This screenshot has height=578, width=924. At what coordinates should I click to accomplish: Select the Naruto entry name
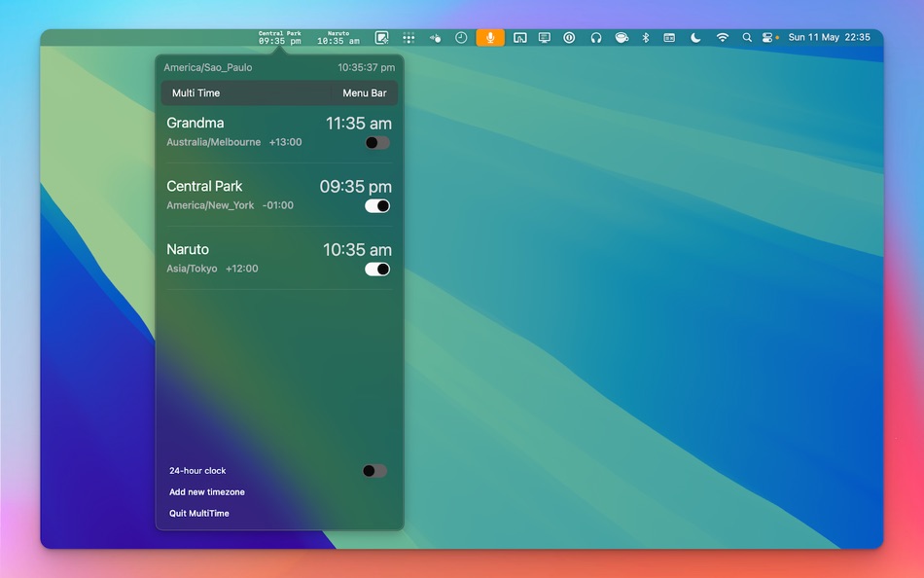pos(188,249)
